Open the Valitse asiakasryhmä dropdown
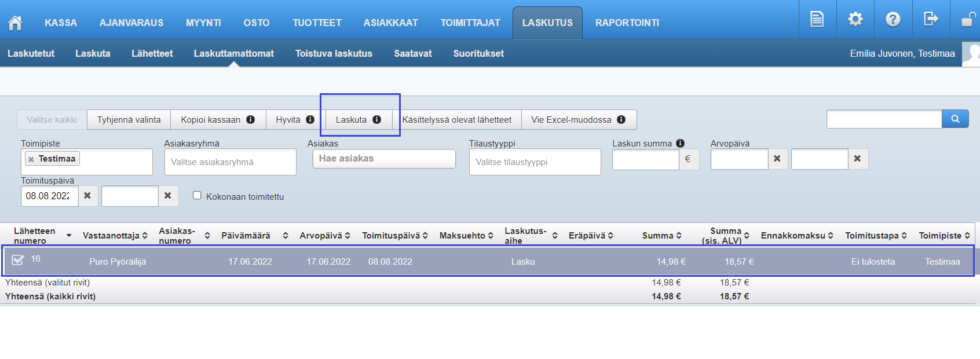 coord(230,162)
